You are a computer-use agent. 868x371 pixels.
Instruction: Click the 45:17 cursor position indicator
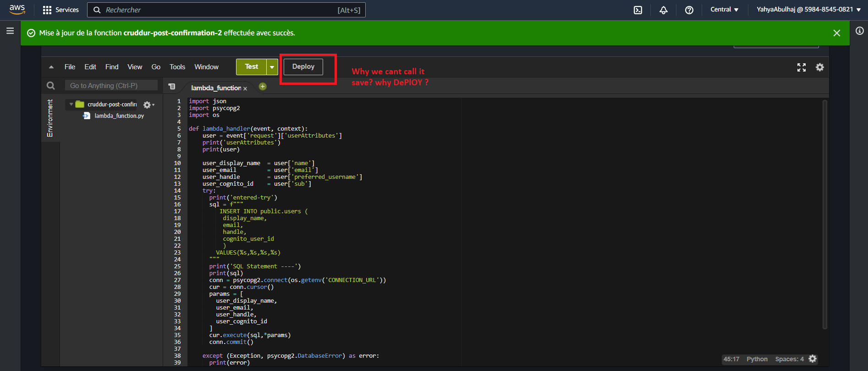point(731,359)
